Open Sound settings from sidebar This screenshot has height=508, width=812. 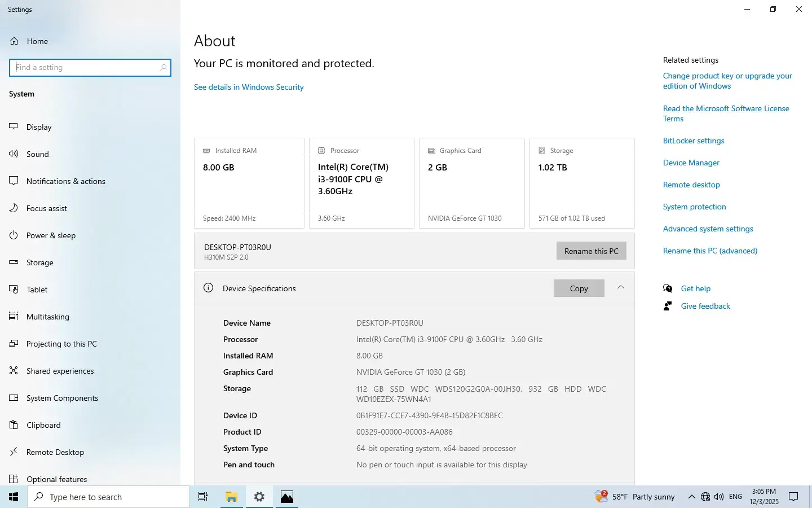click(x=37, y=154)
